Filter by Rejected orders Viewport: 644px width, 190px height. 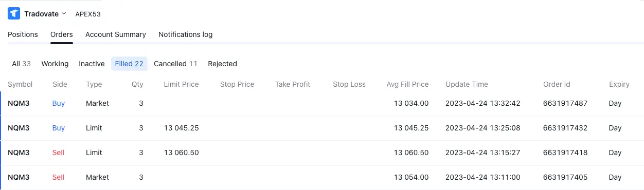(x=222, y=64)
